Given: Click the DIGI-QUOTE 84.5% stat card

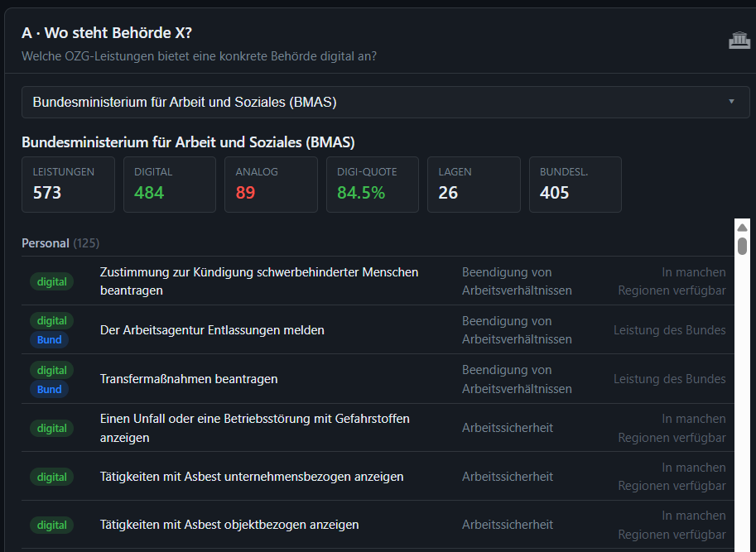Looking at the screenshot, I should 373,185.
